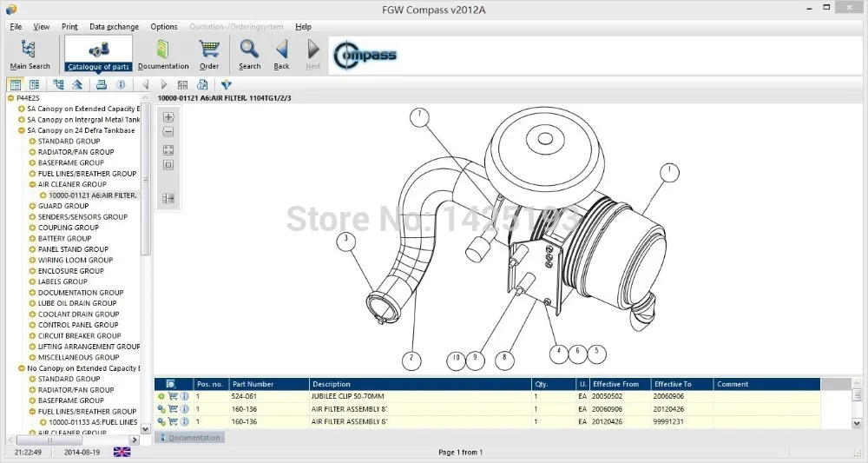Select CONTROL PANEL GROUP in the tree
This screenshot has width=868, height=463.
[78, 325]
